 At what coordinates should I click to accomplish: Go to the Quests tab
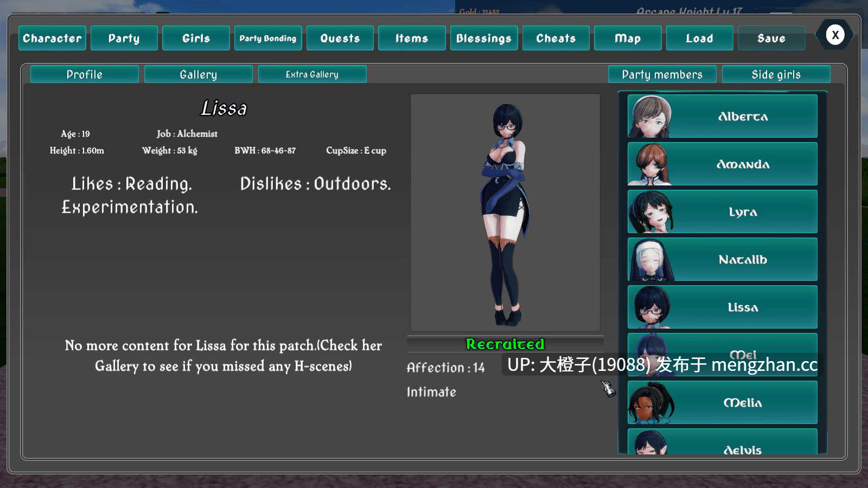point(340,38)
